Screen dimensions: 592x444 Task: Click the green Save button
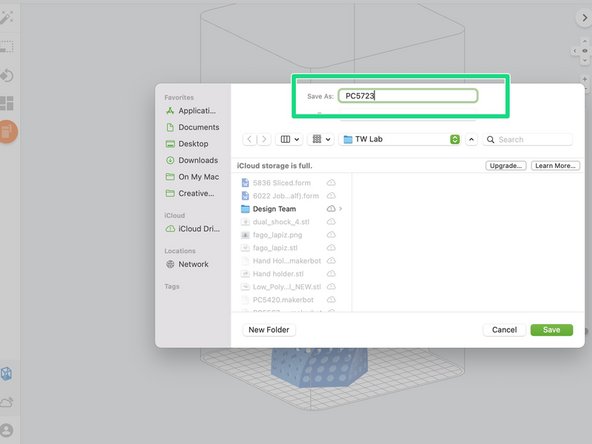pos(551,330)
